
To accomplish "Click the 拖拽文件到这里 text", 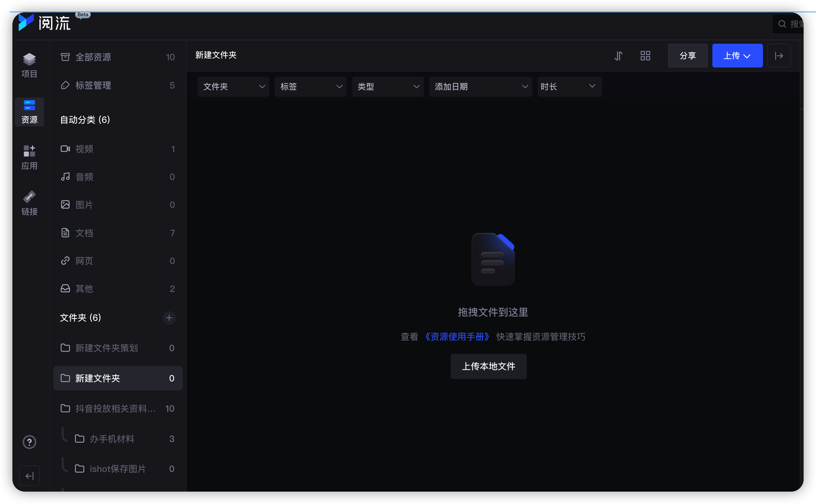I will click(493, 312).
